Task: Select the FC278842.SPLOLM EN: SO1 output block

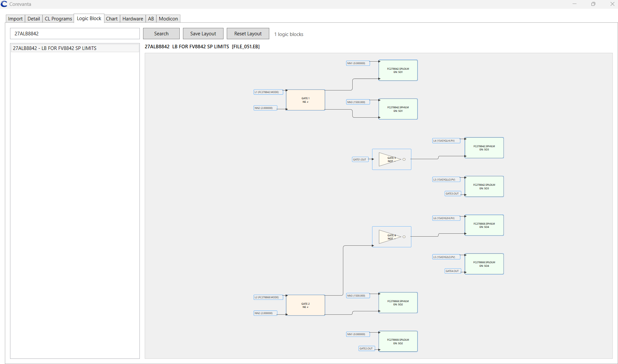Action: (x=398, y=70)
